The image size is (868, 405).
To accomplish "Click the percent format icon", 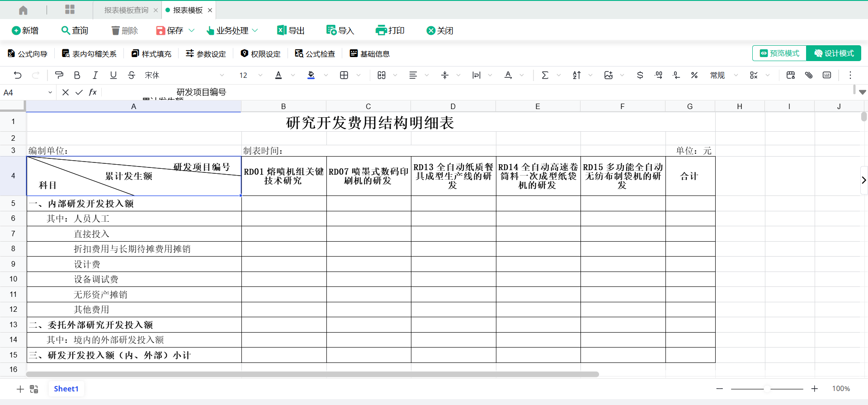I will (x=694, y=75).
